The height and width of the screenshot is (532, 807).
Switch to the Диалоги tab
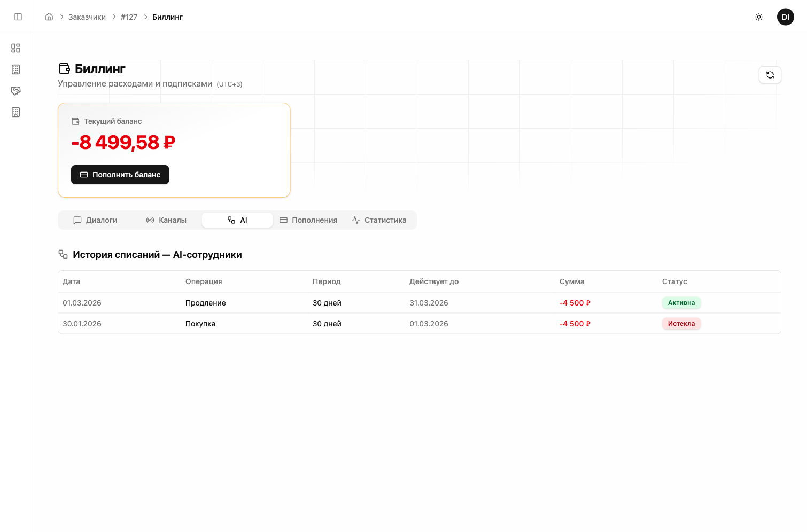click(96, 220)
